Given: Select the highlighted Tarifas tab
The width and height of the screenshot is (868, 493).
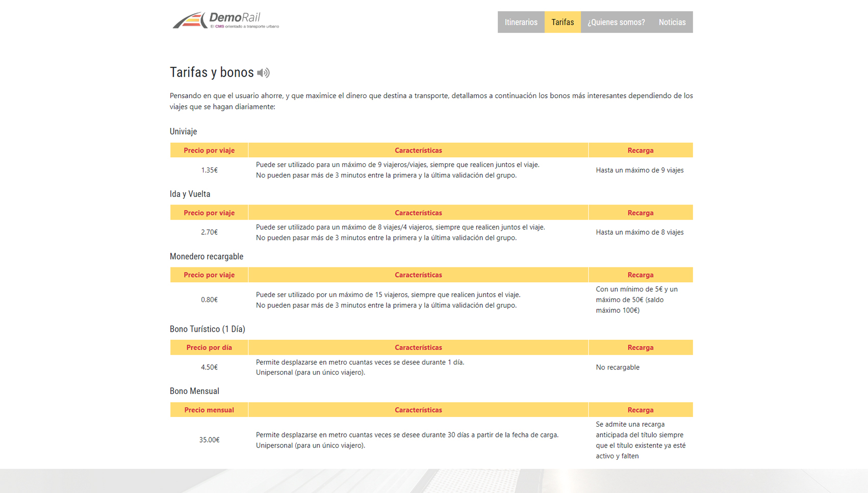Looking at the screenshot, I should pyautogui.click(x=562, y=22).
